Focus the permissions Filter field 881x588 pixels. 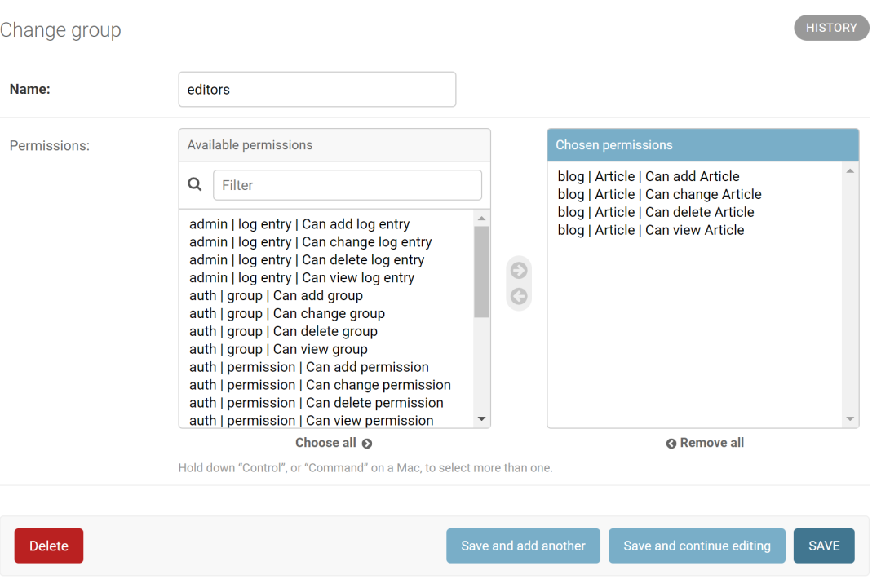click(x=348, y=185)
